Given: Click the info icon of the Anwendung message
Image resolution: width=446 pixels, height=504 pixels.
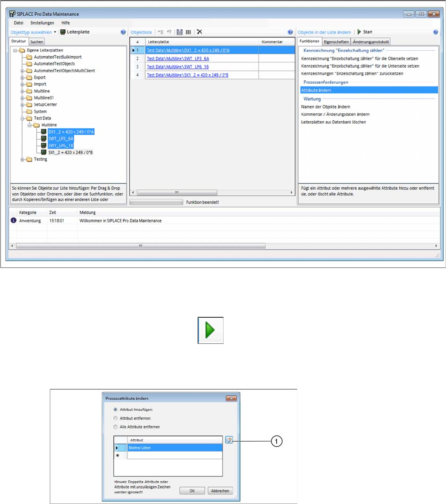Looking at the screenshot, I should [x=14, y=220].
